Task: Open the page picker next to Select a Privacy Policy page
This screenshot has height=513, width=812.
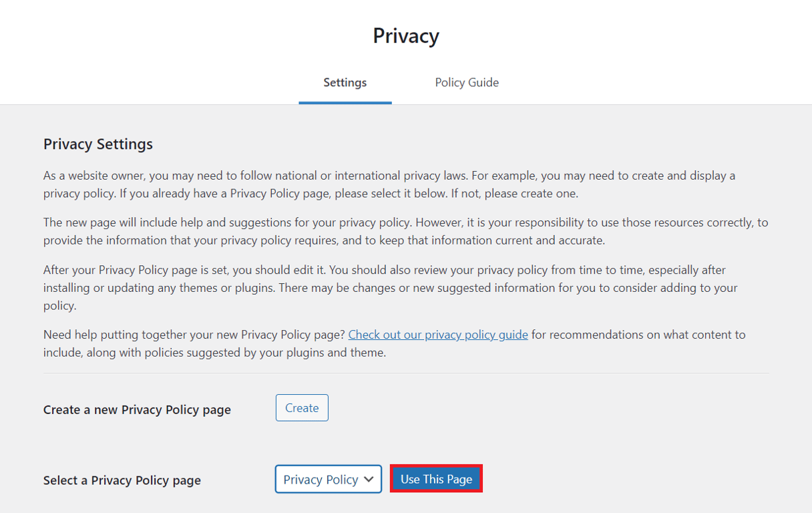Action: pyautogui.click(x=328, y=479)
